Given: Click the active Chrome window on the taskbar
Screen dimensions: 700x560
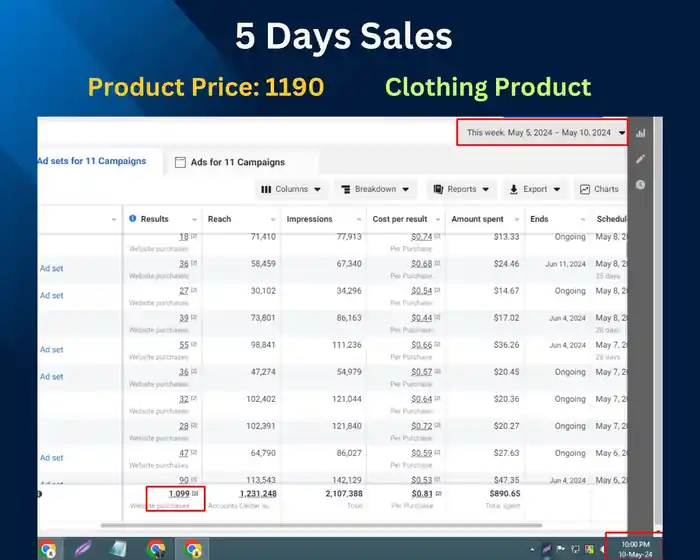Looking at the screenshot, I should (x=193, y=549).
